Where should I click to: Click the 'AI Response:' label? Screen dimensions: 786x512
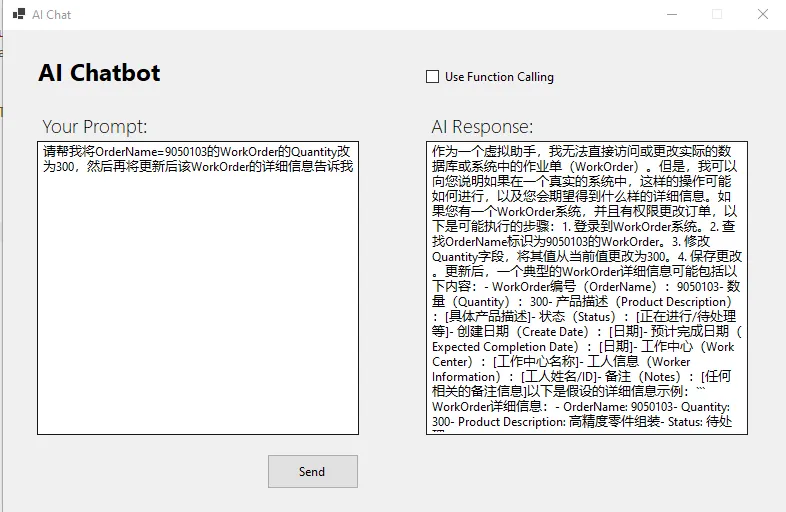[x=482, y=127]
